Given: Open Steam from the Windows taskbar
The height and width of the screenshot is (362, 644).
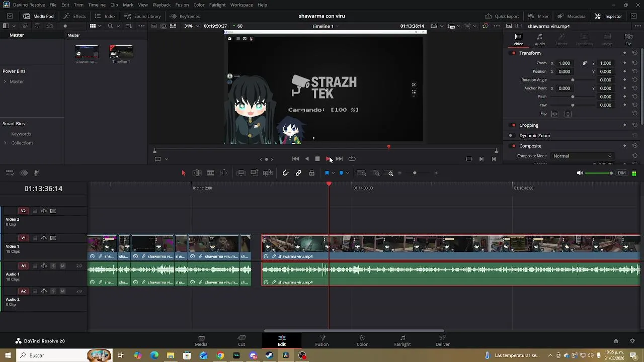Looking at the screenshot, I should tap(270, 355).
